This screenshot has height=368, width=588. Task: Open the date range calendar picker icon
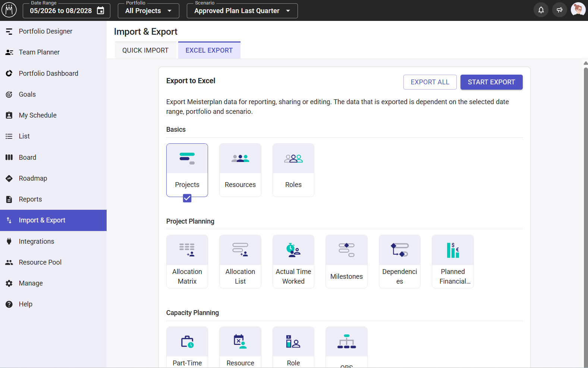101,10
